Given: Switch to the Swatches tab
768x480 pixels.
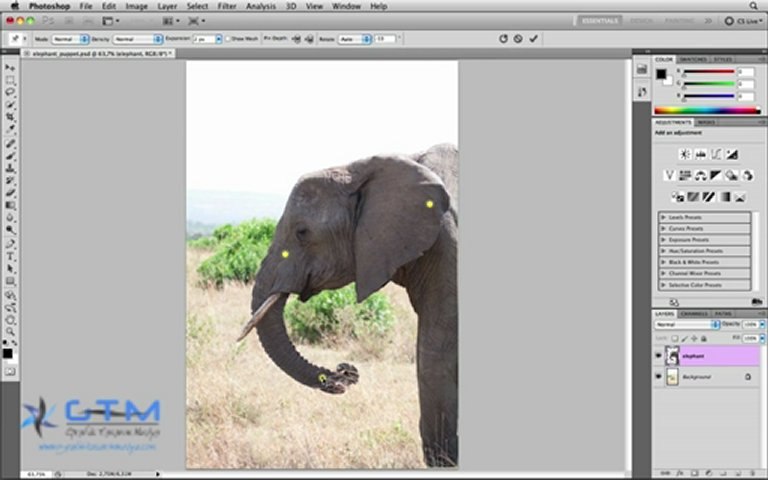Looking at the screenshot, I should point(693,59).
